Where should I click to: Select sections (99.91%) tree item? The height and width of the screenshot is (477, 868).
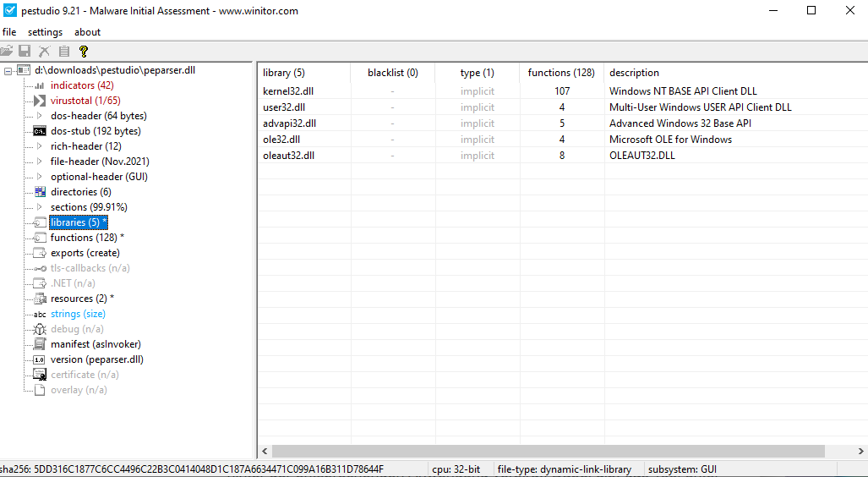[89, 207]
